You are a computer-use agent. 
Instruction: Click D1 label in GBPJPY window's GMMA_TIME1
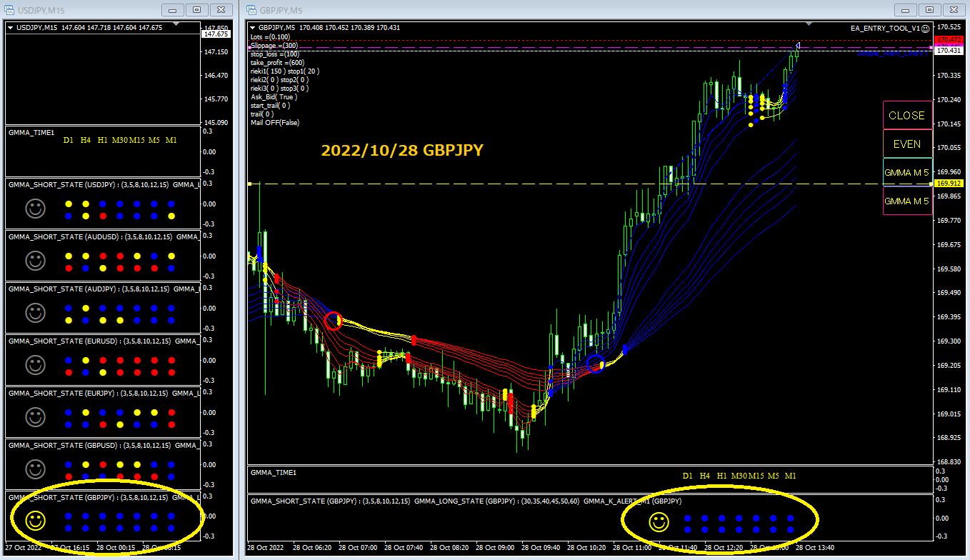[x=688, y=476]
